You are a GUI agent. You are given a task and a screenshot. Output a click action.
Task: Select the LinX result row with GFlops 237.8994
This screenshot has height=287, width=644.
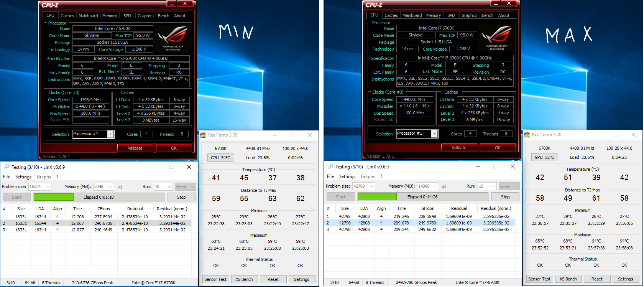tap(96, 217)
